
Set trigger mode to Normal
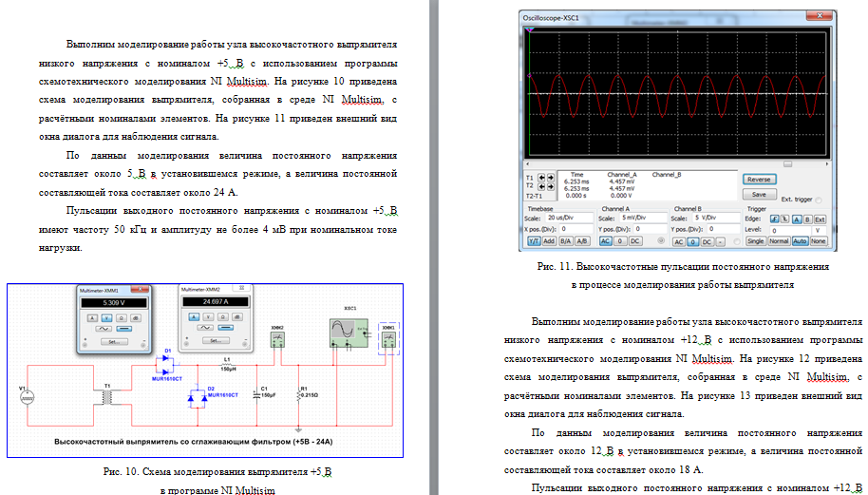pos(779,241)
